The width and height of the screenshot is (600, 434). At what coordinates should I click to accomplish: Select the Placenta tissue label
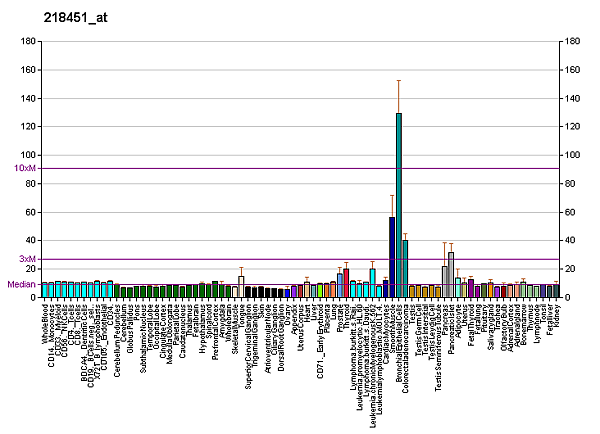tap(326, 317)
